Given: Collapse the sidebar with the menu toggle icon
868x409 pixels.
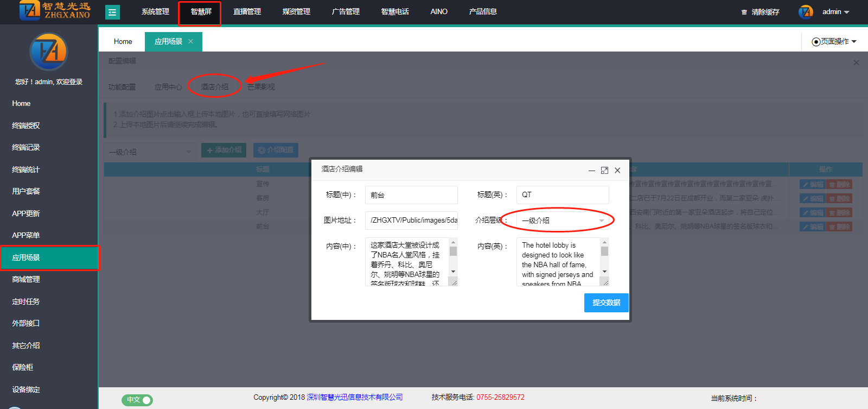Looking at the screenshot, I should tap(112, 12).
